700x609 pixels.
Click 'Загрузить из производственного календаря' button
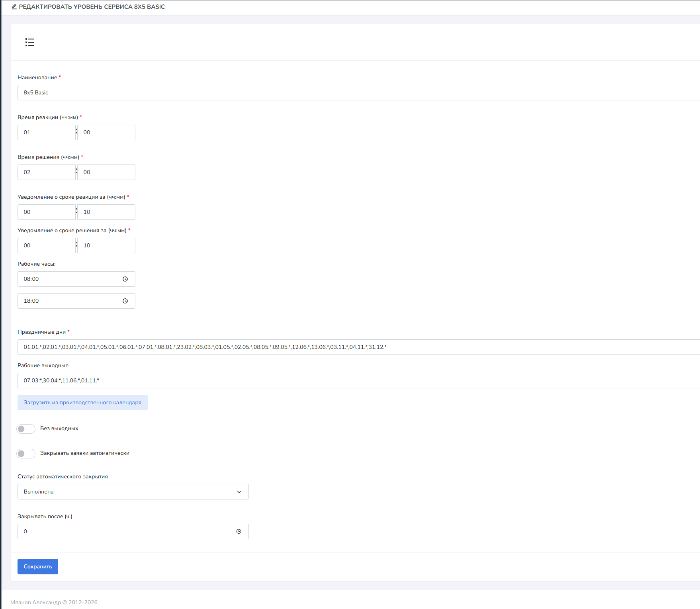tap(82, 403)
